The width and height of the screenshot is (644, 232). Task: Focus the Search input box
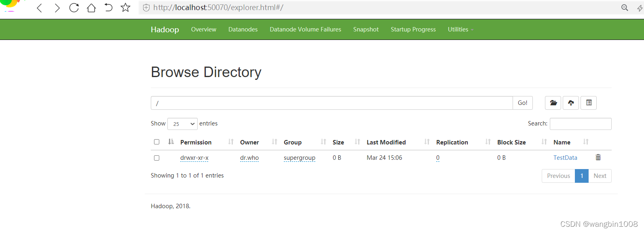(581, 124)
